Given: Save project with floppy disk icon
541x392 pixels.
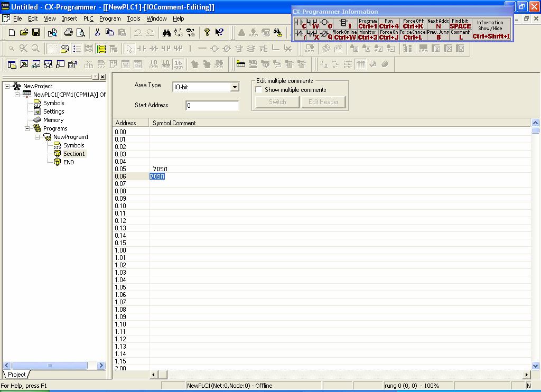Looking at the screenshot, I should [x=35, y=32].
